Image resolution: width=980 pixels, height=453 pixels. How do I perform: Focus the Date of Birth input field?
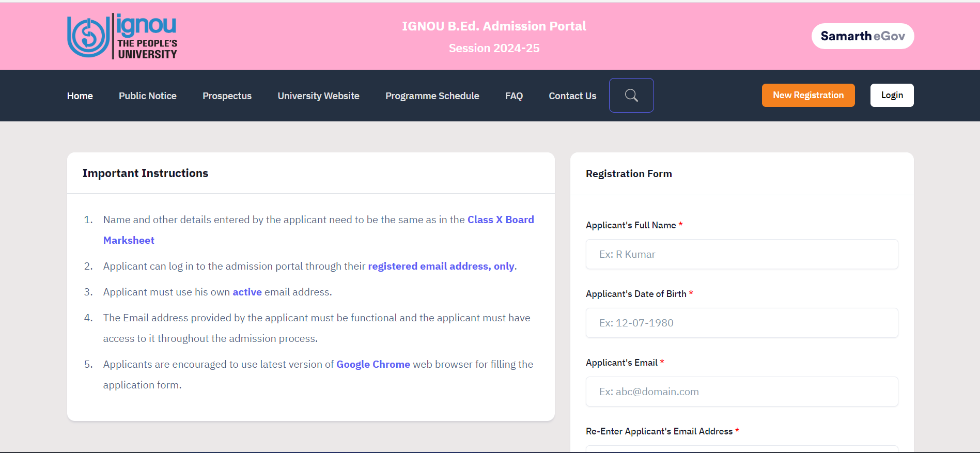(x=742, y=323)
